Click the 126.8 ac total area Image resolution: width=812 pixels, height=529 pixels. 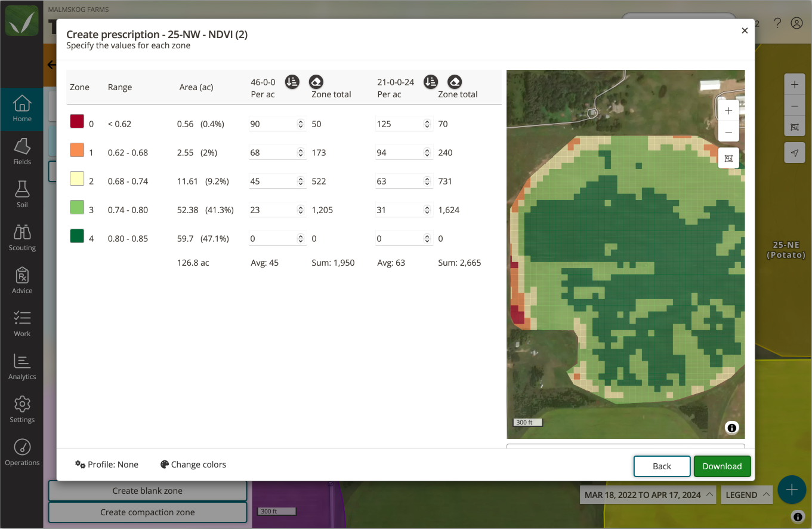tap(193, 263)
